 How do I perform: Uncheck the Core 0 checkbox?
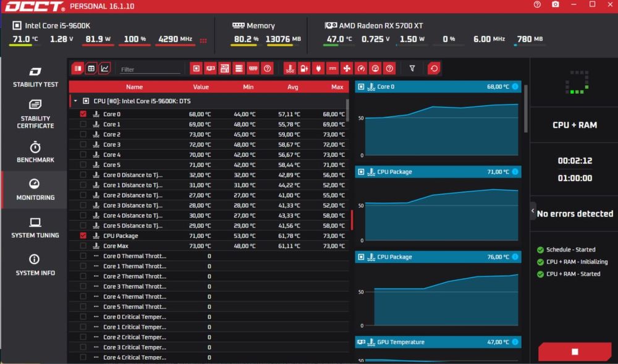(x=83, y=114)
